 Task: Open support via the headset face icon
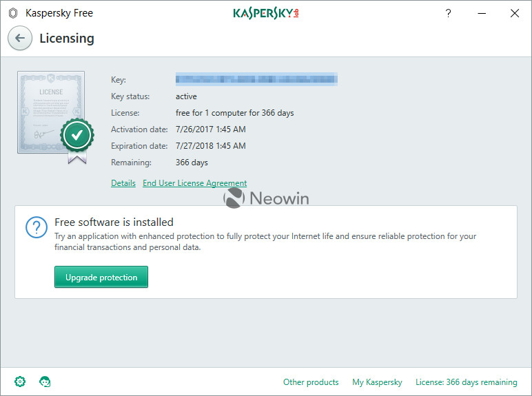45,382
